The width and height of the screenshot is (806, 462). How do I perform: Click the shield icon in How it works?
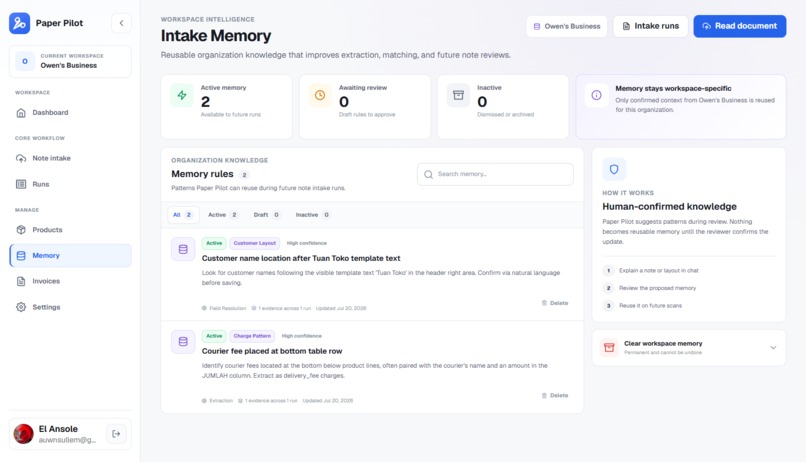click(x=614, y=169)
